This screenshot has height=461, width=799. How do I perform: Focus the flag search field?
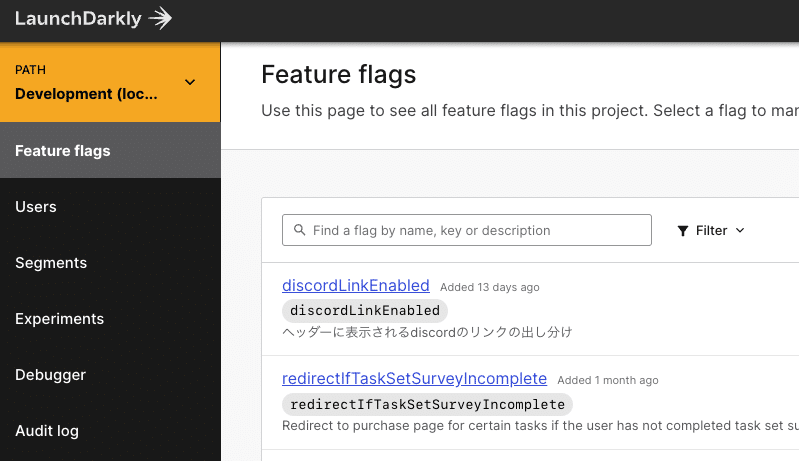tap(467, 230)
